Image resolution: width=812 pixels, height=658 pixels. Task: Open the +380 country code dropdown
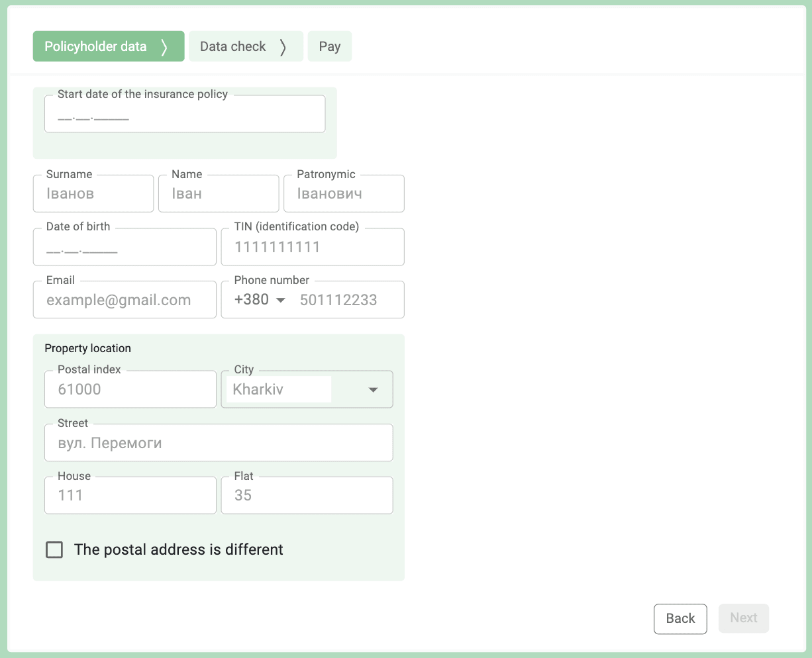tap(258, 299)
